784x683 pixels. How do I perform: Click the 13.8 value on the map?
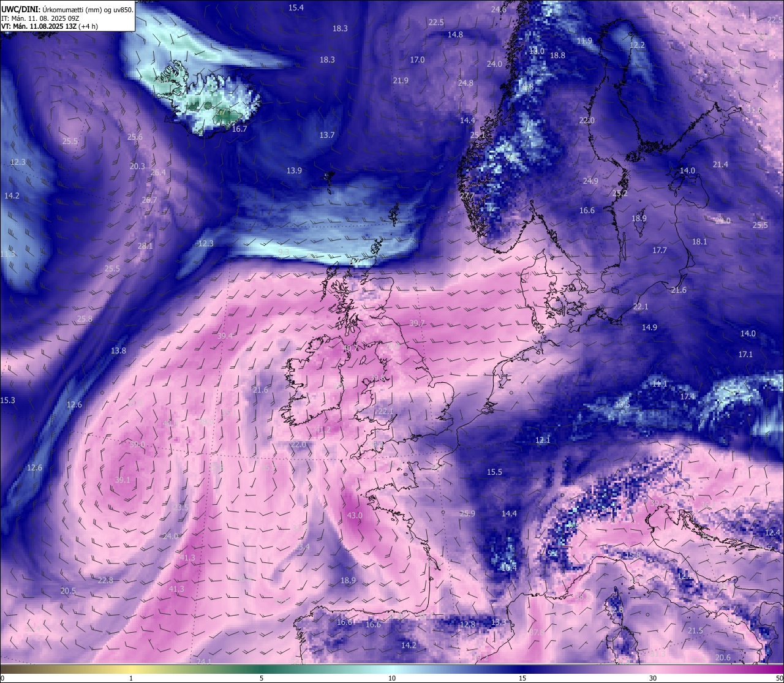[118, 350]
